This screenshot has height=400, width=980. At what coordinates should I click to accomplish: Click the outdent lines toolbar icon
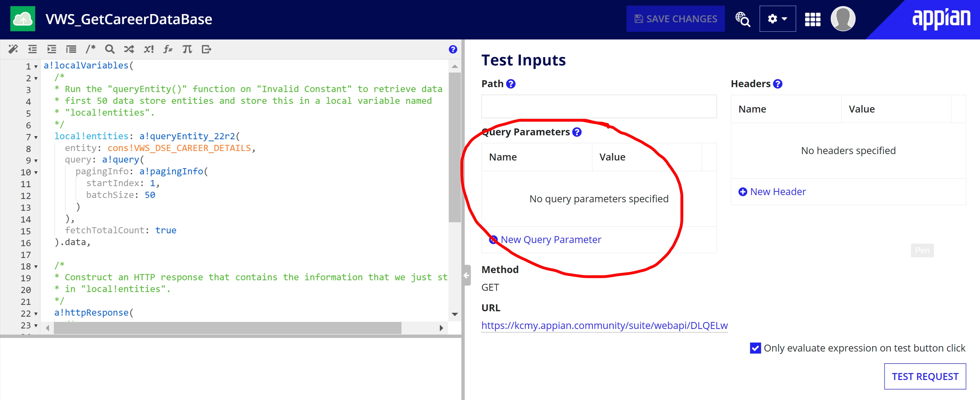pos(33,49)
